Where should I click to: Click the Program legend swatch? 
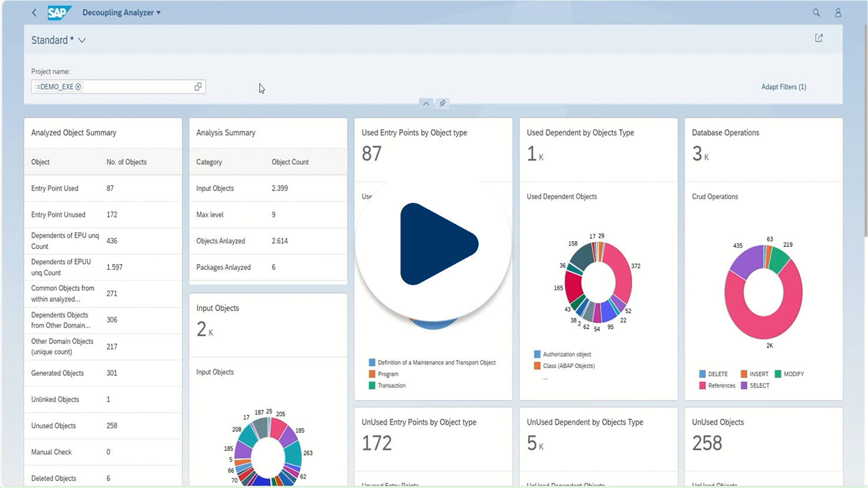tap(372, 374)
